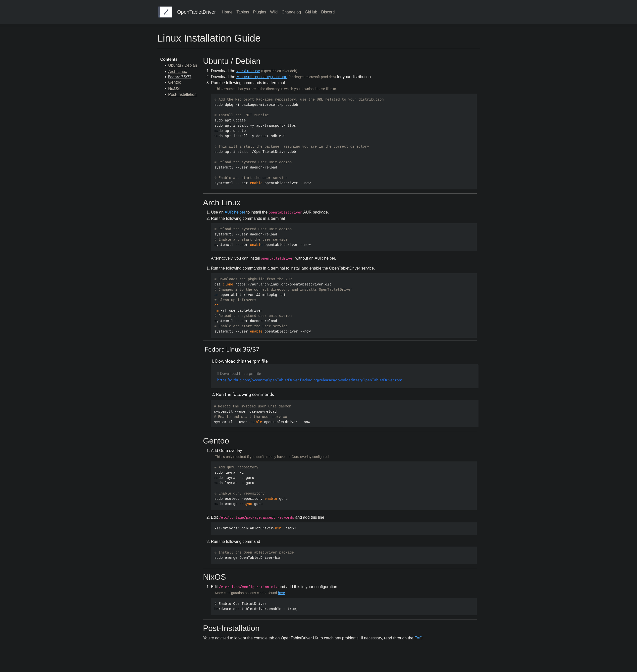Open the Microsoft repository package link
Screen dimensions: 637x672
(262, 77)
